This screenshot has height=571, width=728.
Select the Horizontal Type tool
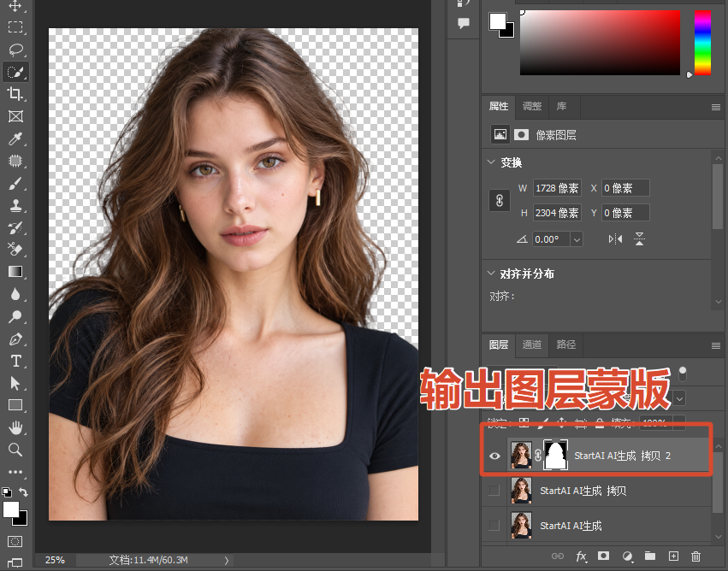point(15,362)
